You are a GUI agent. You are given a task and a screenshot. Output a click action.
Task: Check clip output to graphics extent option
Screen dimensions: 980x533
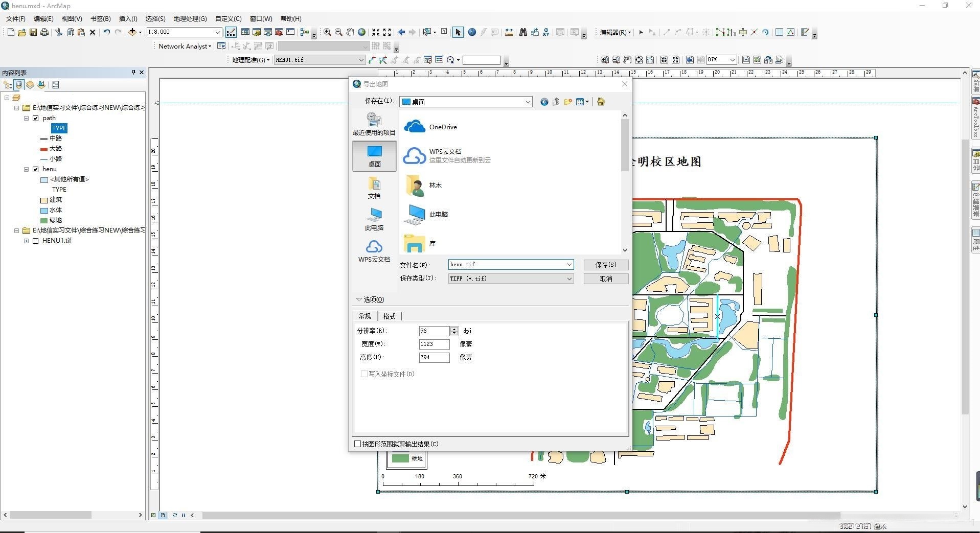click(x=358, y=444)
